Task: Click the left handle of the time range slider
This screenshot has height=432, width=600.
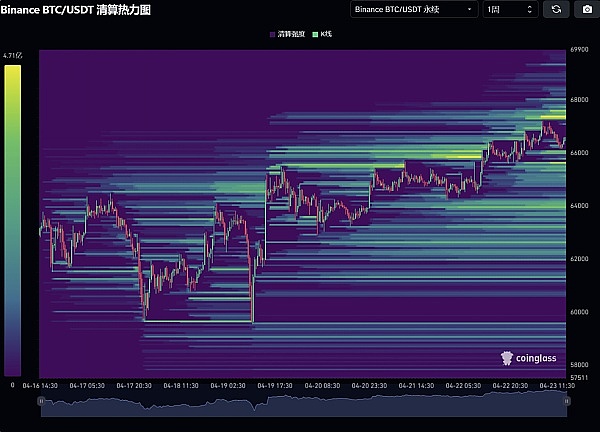Action: click(x=40, y=401)
